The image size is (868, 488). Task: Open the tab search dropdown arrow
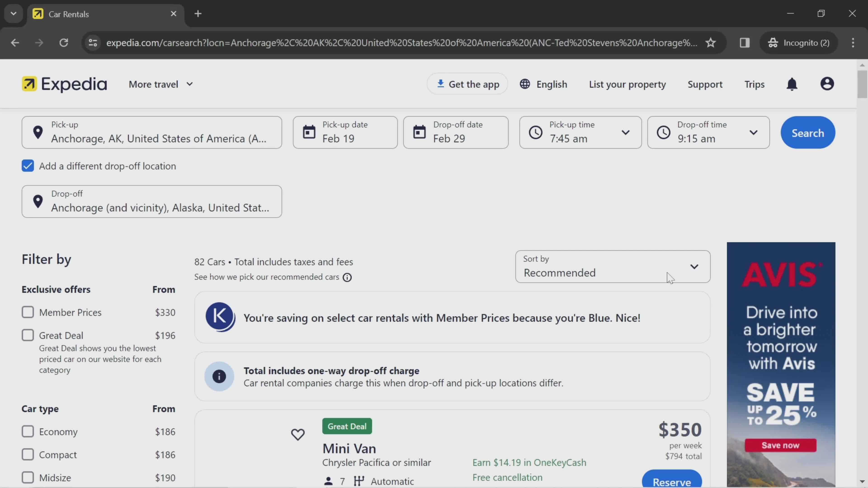pos(14,14)
